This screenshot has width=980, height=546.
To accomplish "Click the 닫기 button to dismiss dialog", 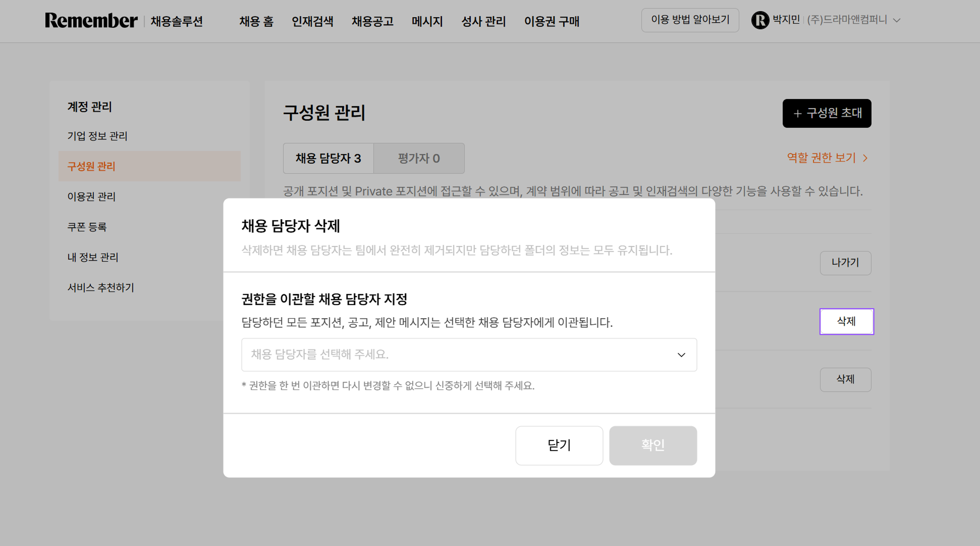I will pyautogui.click(x=559, y=445).
